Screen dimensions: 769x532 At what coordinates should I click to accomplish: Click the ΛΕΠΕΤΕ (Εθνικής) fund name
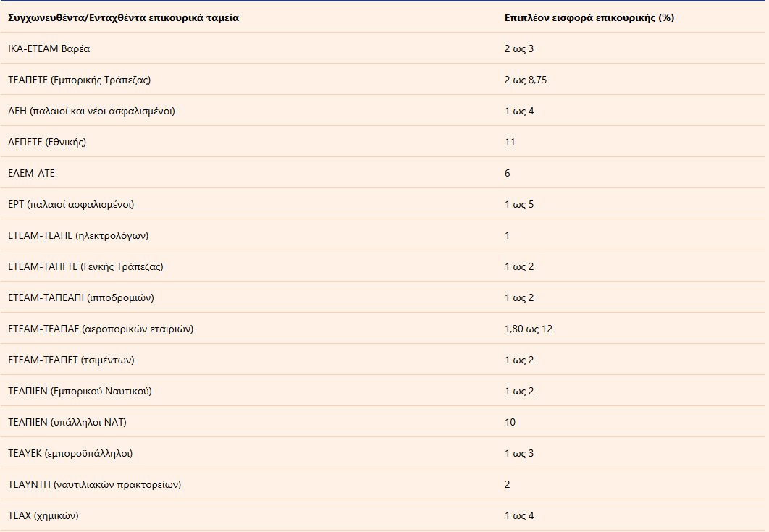47,142
